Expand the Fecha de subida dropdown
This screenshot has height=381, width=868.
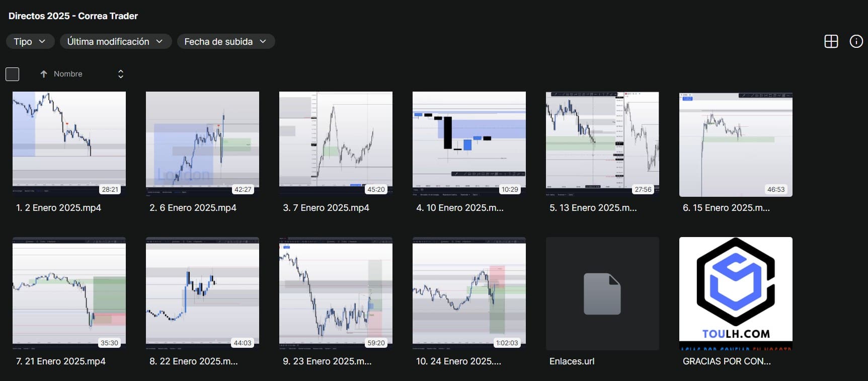click(x=225, y=41)
